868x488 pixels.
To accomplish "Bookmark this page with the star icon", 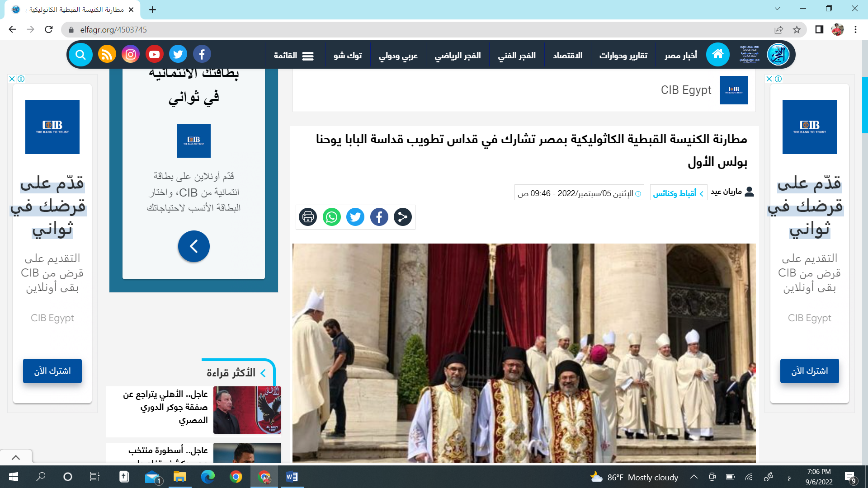I will 797,29.
